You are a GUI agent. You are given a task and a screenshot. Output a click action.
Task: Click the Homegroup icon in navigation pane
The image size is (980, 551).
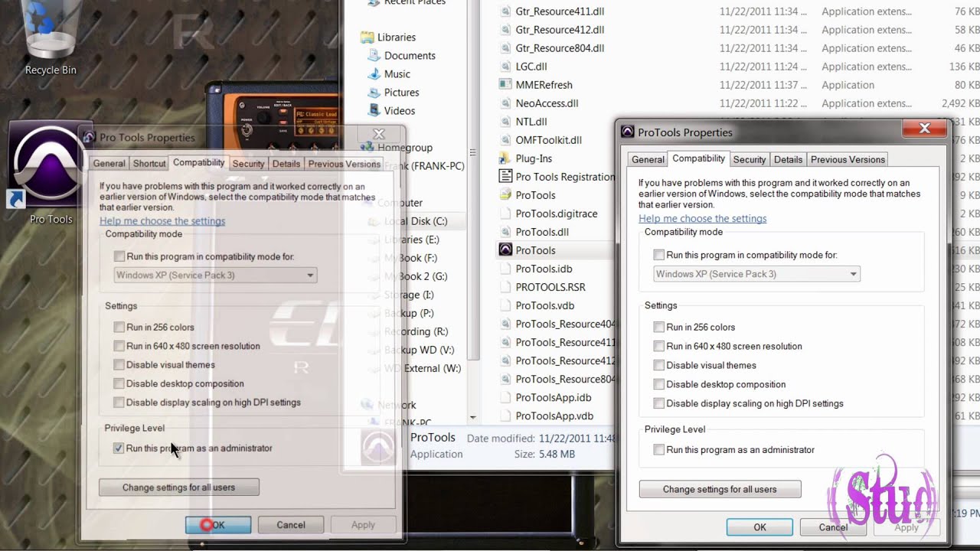coord(367,147)
